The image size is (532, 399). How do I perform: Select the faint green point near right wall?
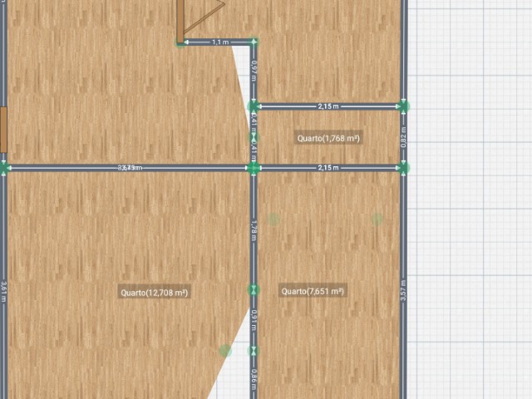pos(377,219)
